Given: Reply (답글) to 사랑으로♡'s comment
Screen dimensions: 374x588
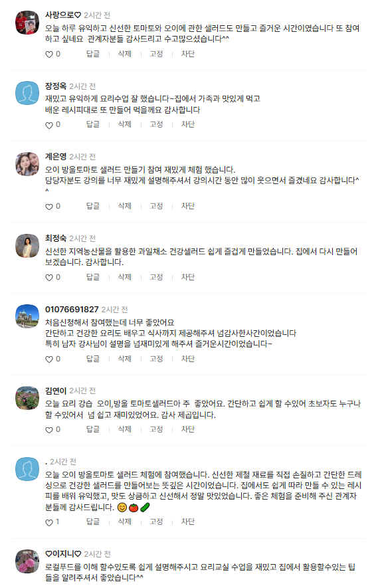Looking at the screenshot, I should point(92,54).
